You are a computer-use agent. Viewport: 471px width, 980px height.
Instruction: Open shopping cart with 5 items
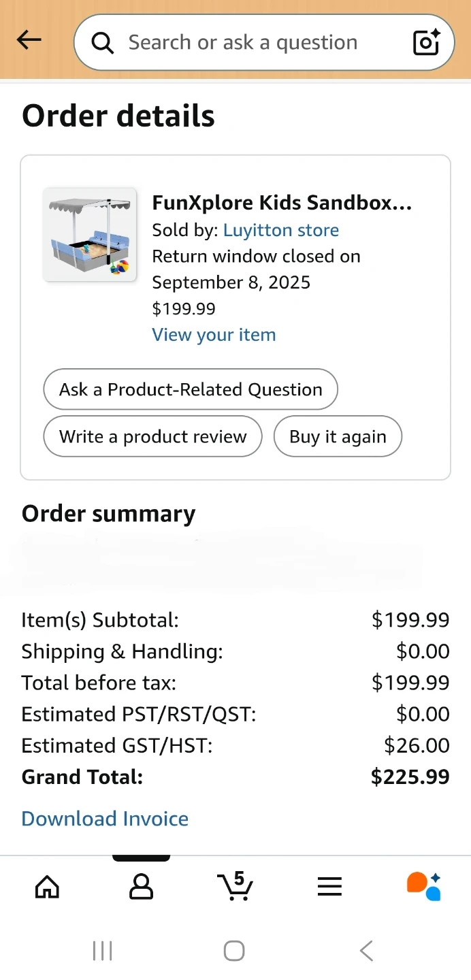coord(235,885)
